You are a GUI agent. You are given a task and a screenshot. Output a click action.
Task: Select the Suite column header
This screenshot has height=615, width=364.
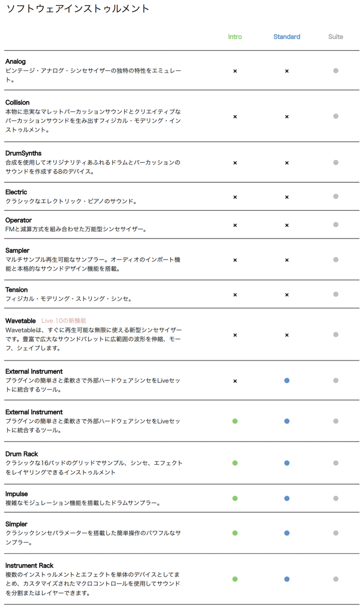point(336,36)
